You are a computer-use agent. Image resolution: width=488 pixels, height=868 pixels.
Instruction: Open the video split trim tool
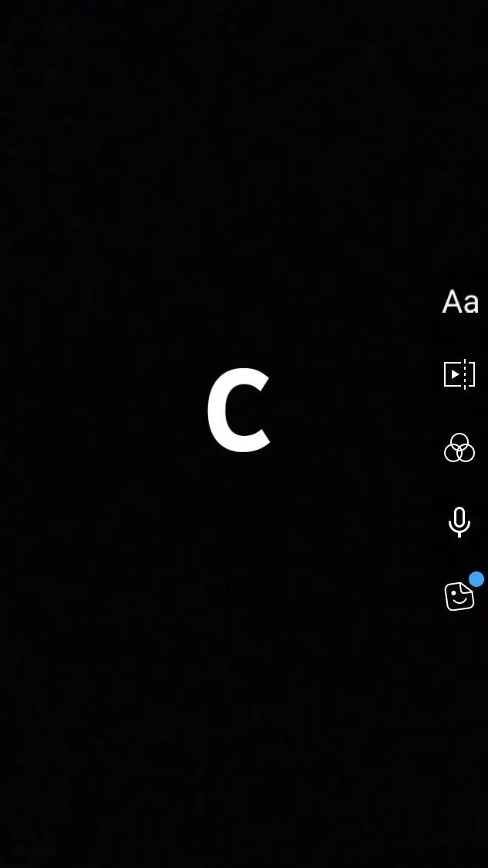tap(459, 375)
